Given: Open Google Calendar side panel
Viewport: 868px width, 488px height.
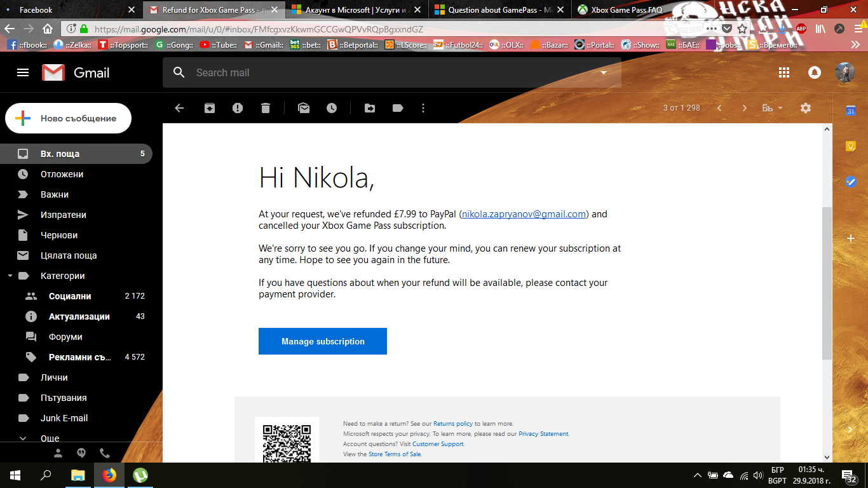Looking at the screenshot, I should coord(850,111).
